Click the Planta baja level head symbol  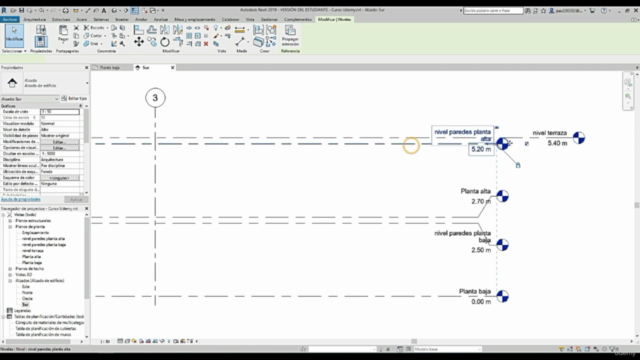[x=502, y=296]
